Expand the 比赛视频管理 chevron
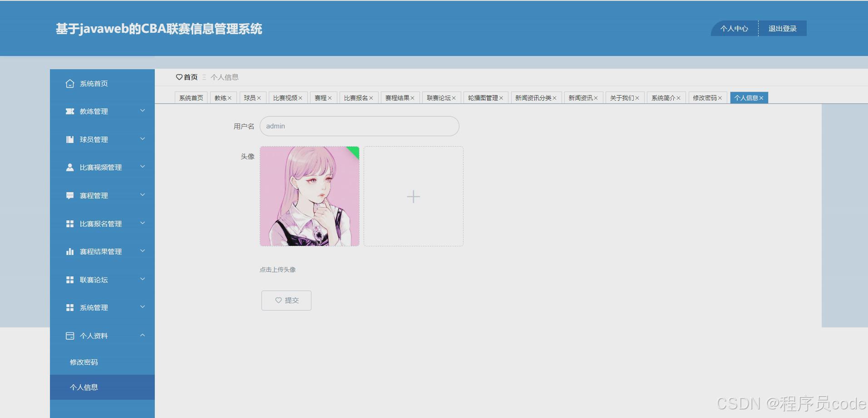The height and width of the screenshot is (418, 868). coord(143,166)
